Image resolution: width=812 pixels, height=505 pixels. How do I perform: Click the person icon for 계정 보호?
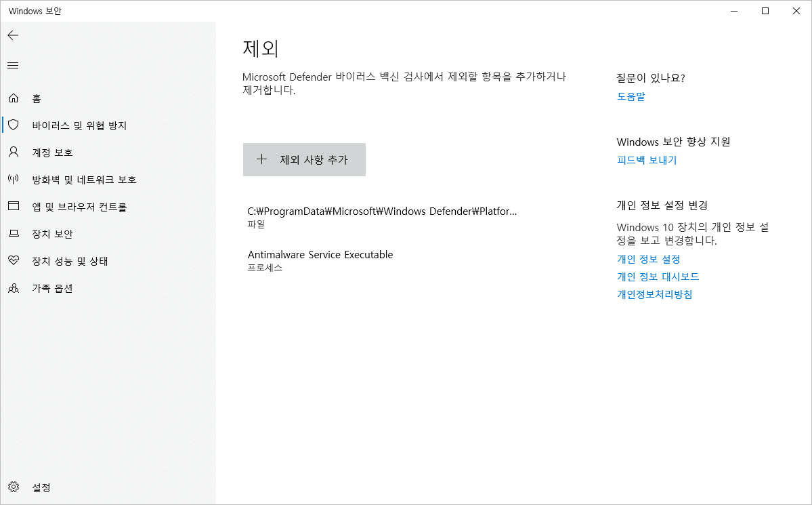14,152
